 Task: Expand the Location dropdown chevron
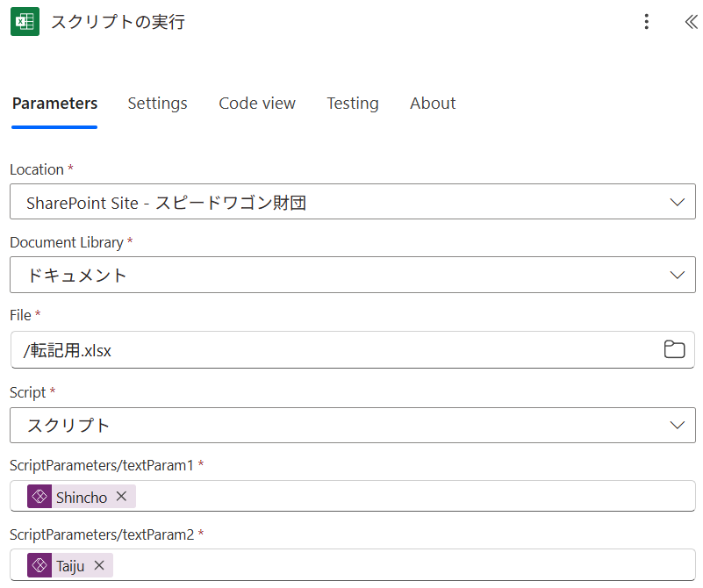click(677, 203)
